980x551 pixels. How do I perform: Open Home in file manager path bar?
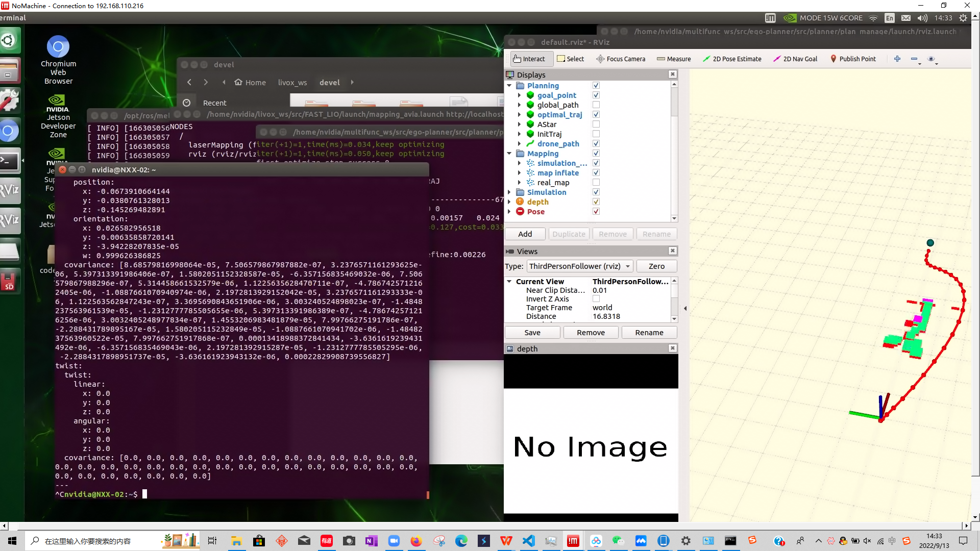point(250,82)
